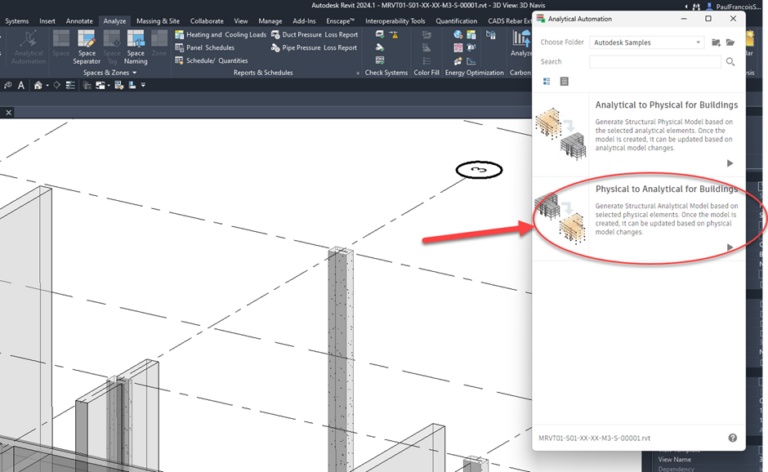
Task: Switch to the Systems ribbon tab
Action: (17, 21)
